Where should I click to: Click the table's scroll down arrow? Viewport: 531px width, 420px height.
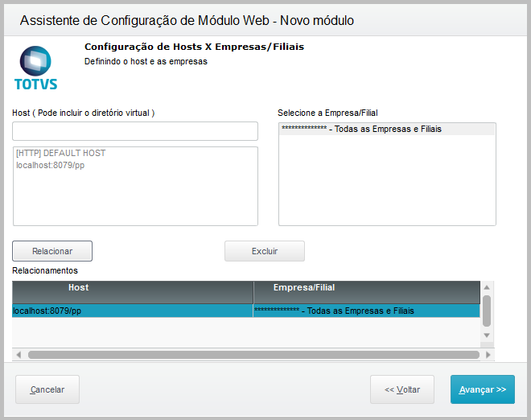pos(487,336)
